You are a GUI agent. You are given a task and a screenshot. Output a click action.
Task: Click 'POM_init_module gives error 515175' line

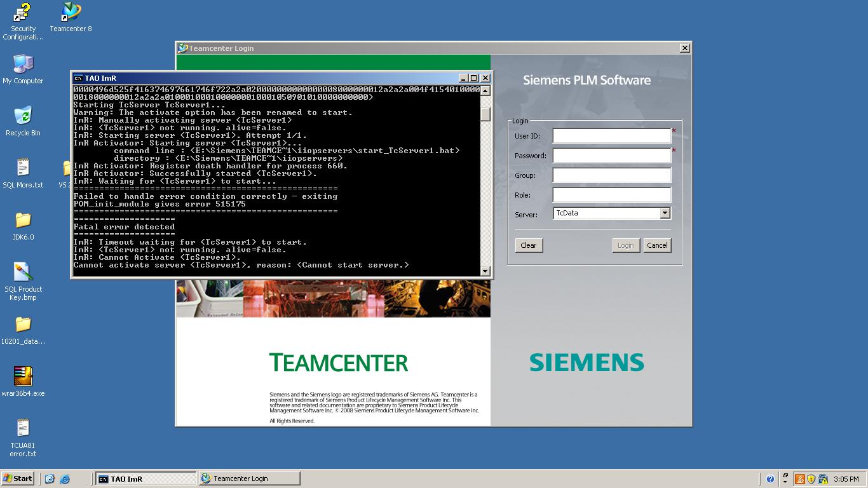(159, 204)
